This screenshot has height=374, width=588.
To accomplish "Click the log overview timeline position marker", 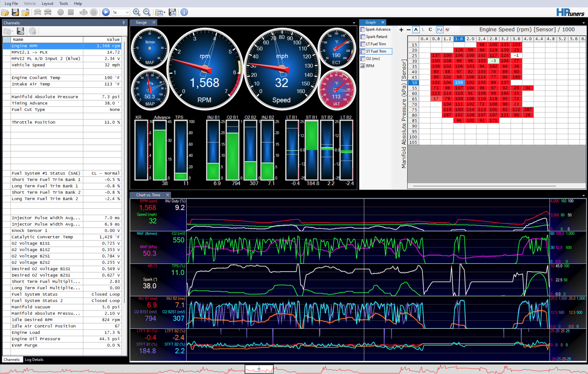I will [x=259, y=369].
